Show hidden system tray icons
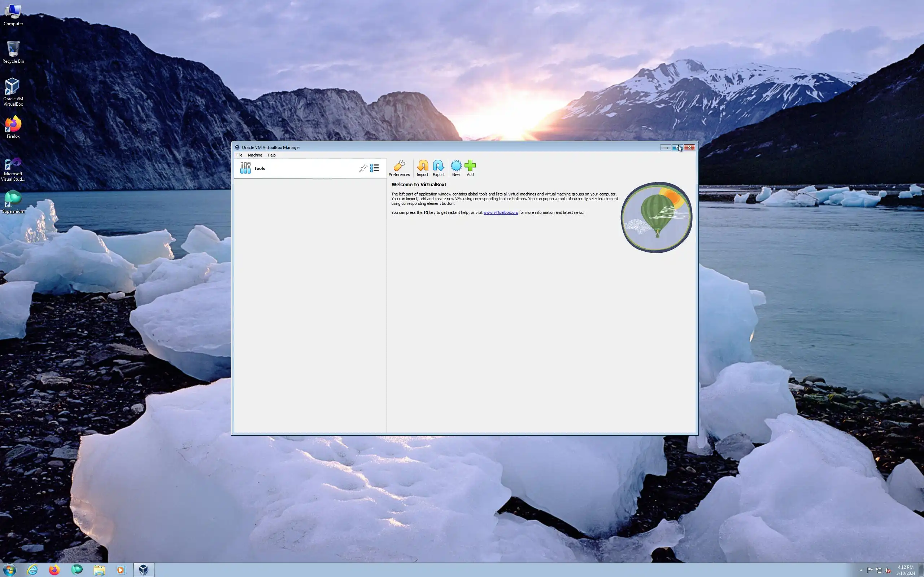 (861, 570)
